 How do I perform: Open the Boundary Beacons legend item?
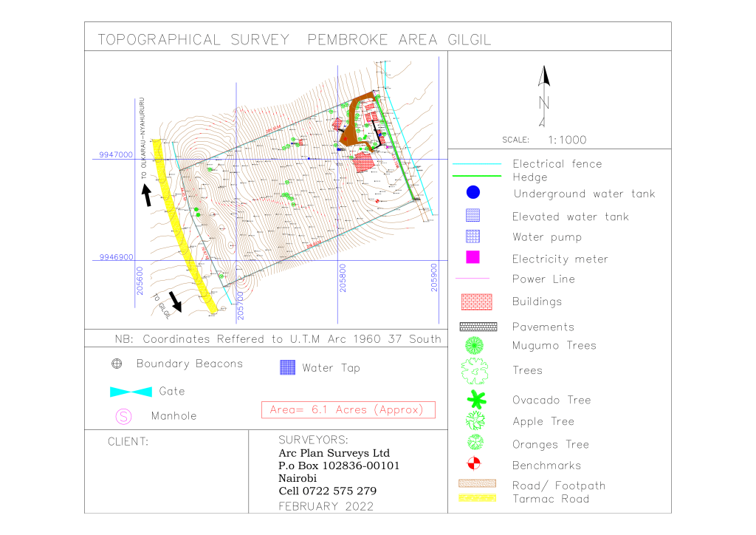click(x=117, y=364)
